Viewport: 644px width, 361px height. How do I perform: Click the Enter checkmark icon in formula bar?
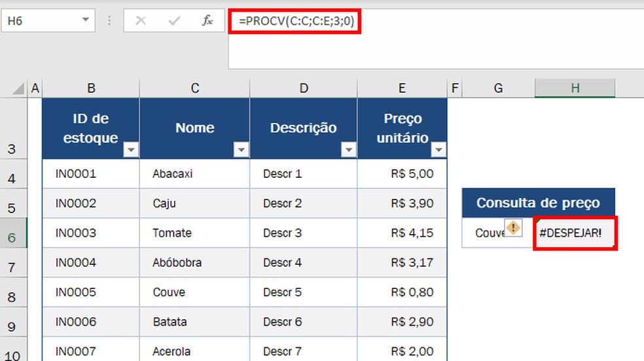coord(174,21)
